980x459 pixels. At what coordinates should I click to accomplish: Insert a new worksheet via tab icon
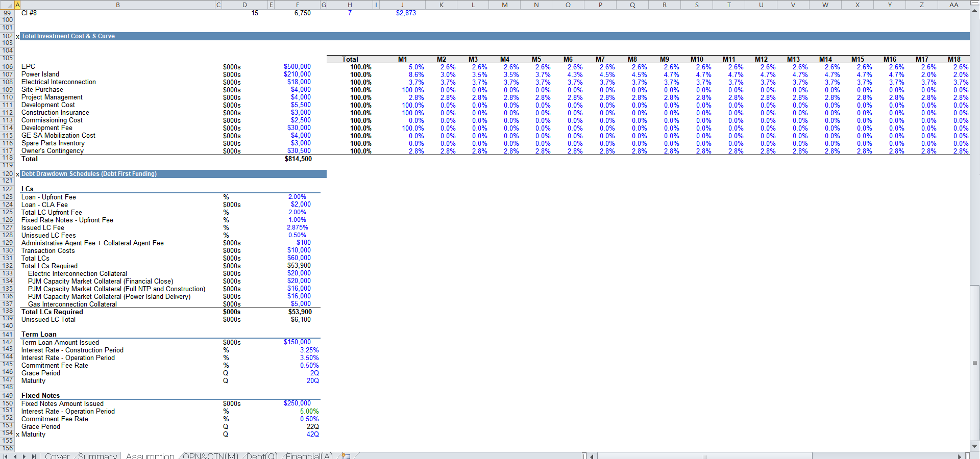click(x=346, y=456)
